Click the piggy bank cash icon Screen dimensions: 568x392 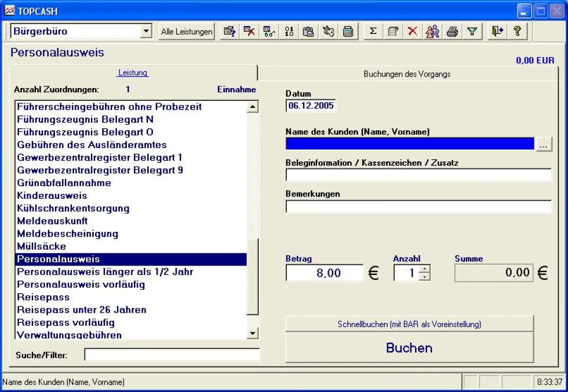[328, 31]
